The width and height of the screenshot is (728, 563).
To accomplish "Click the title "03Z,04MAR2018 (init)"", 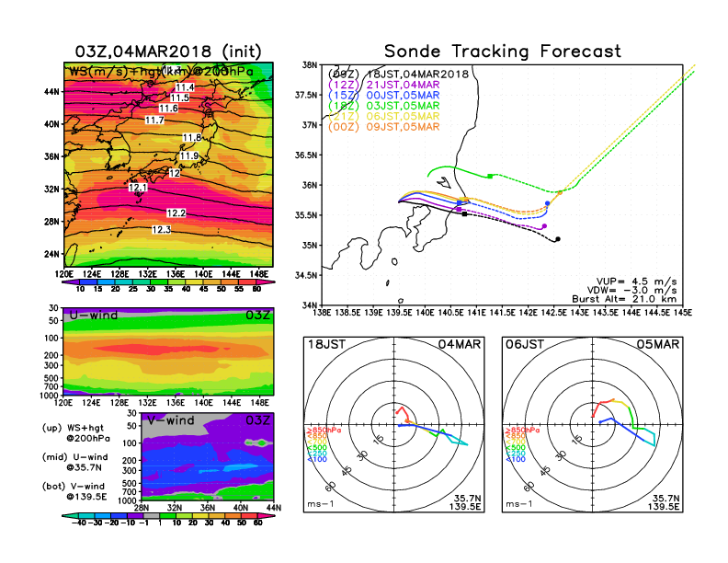I will (168, 52).
